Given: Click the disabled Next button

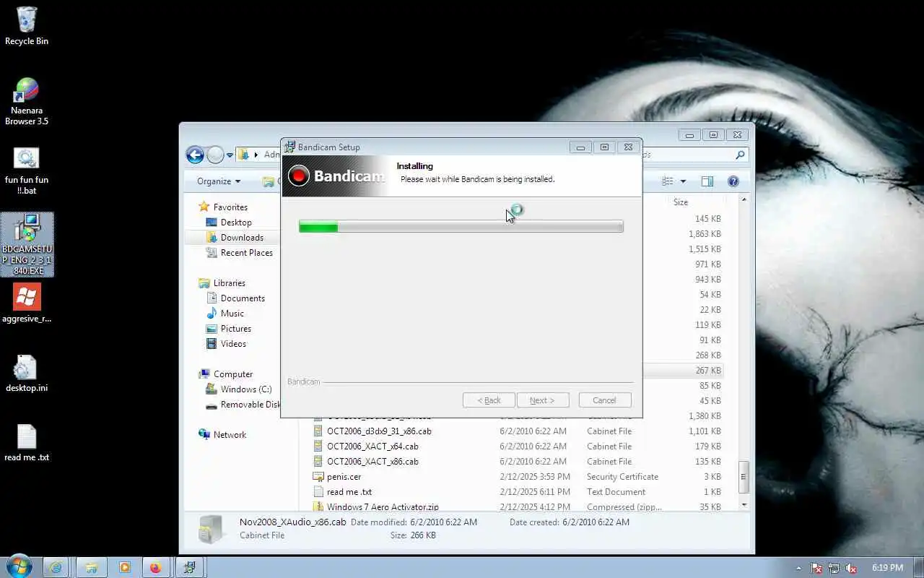Looking at the screenshot, I should click(x=543, y=400).
